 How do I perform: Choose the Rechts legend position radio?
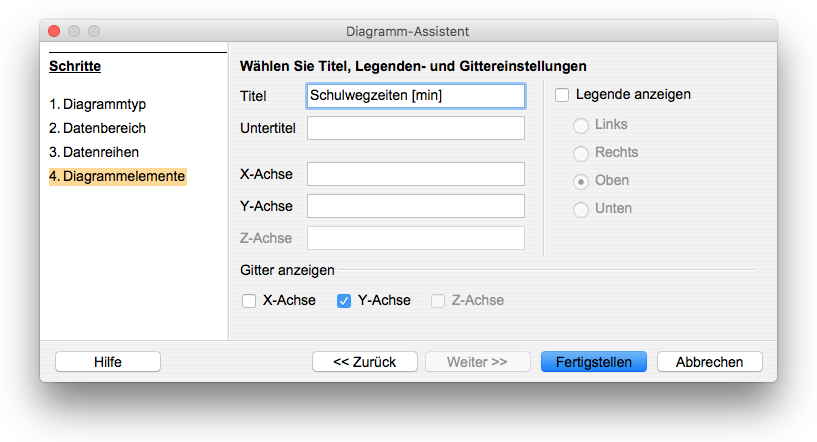tap(581, 153)
